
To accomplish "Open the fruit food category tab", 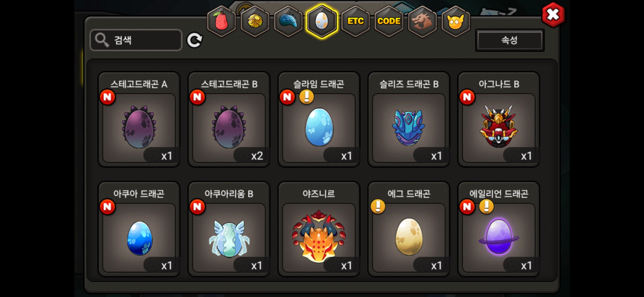I will tap(221, 21).
